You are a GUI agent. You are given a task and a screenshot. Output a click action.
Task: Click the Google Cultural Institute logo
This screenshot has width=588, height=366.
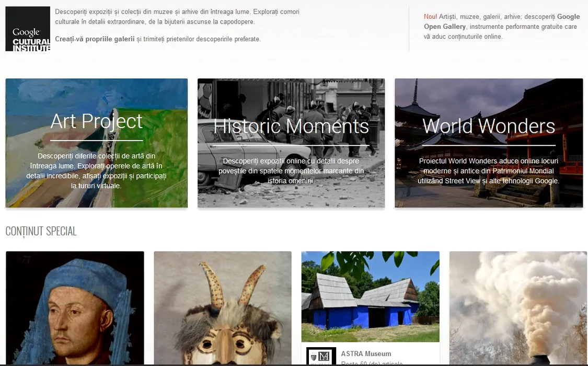(x=28, y=29)
